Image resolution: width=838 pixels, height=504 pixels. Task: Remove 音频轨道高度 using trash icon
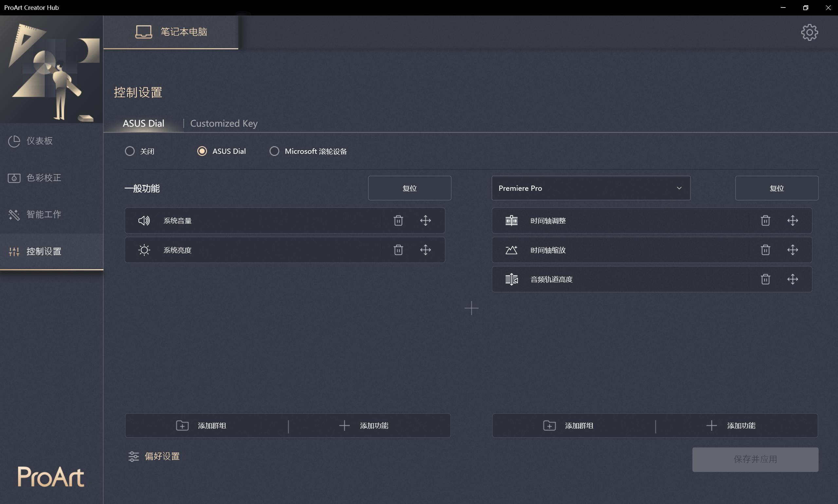point(765,279)
